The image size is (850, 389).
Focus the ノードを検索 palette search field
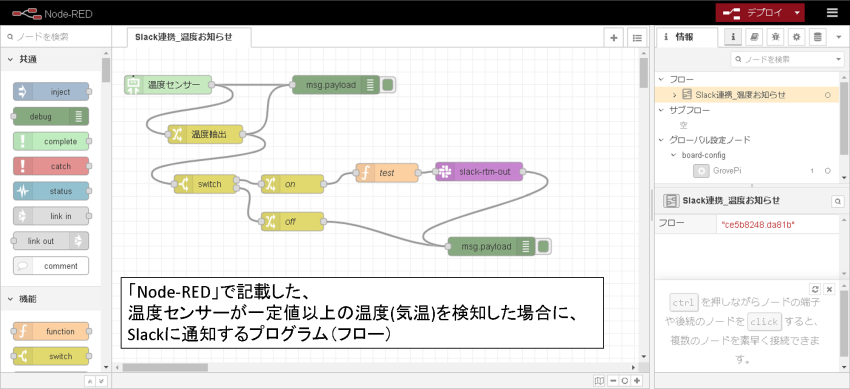point(55,37)
